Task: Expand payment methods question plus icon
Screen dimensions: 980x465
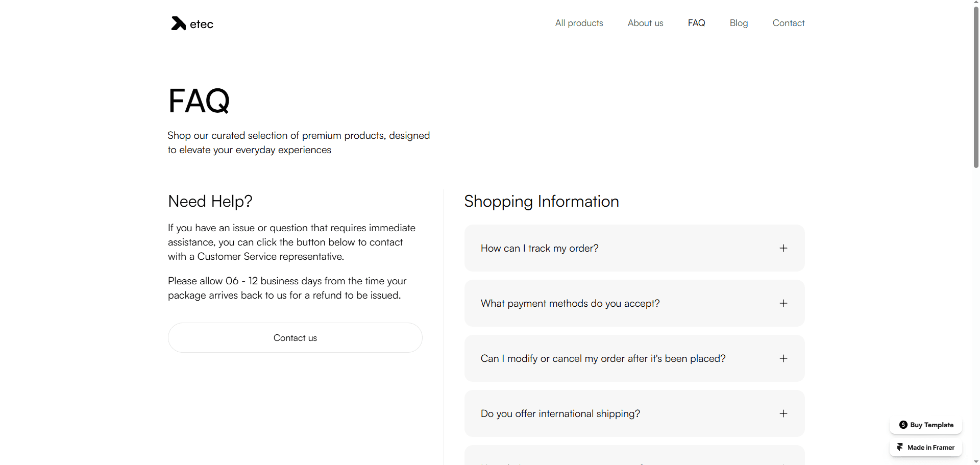Action: (783, 303)
